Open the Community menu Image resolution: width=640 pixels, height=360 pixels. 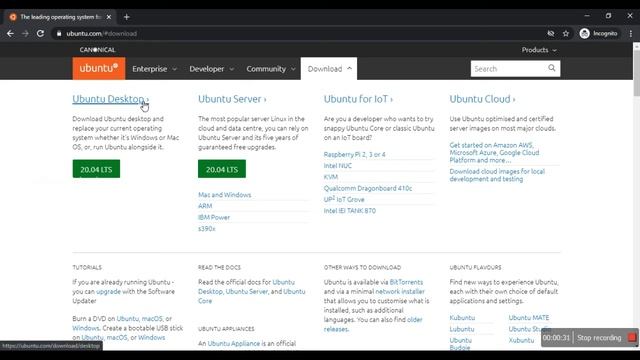pyautogui.click(x=271, y=69)
